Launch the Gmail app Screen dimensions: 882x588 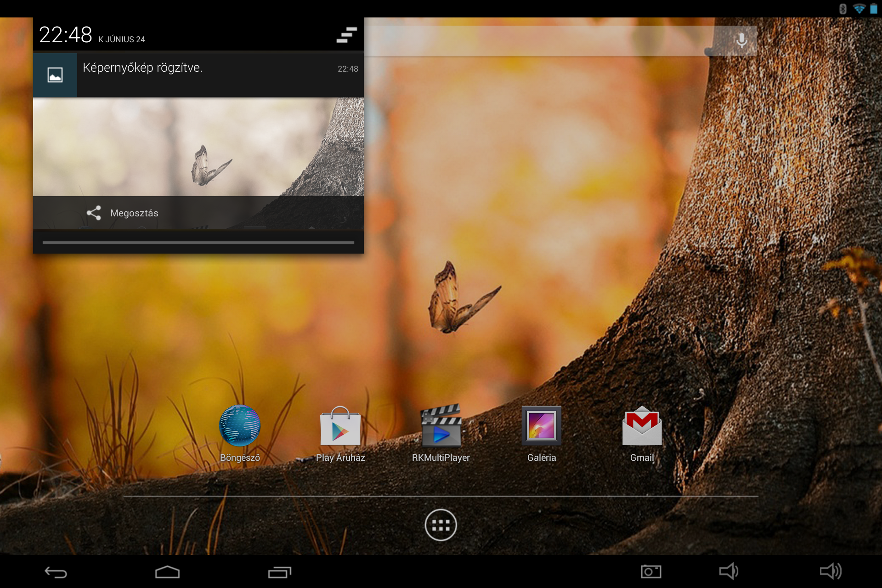(x=642, y=426)
